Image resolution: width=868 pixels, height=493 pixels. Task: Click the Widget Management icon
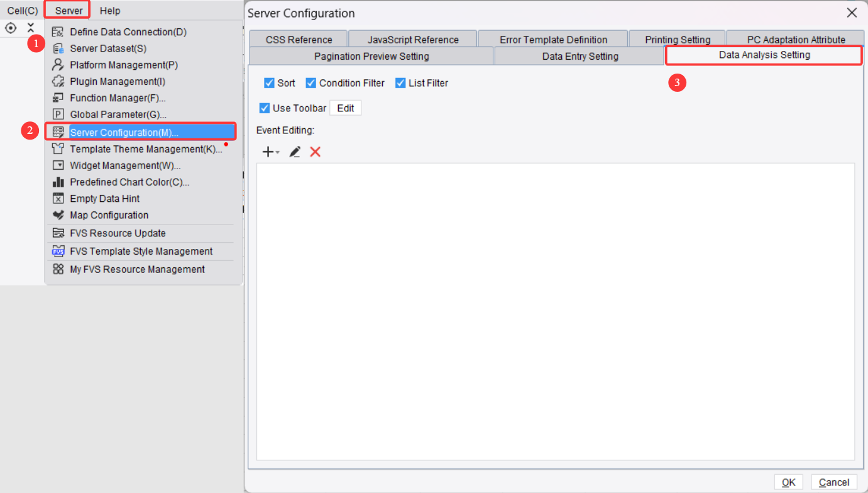58,165
